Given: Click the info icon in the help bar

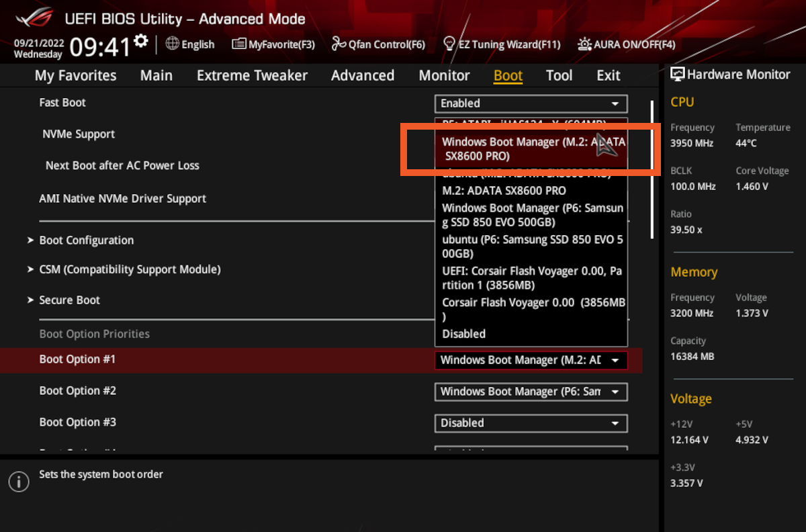Looking at the screenshot, I should tap(19, 481).
